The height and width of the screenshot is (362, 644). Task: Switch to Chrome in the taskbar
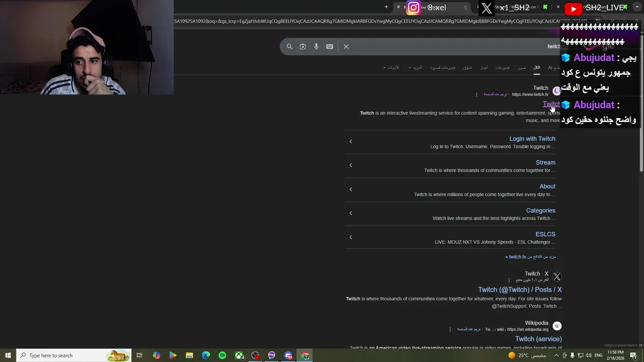click(x=305, y=355)
